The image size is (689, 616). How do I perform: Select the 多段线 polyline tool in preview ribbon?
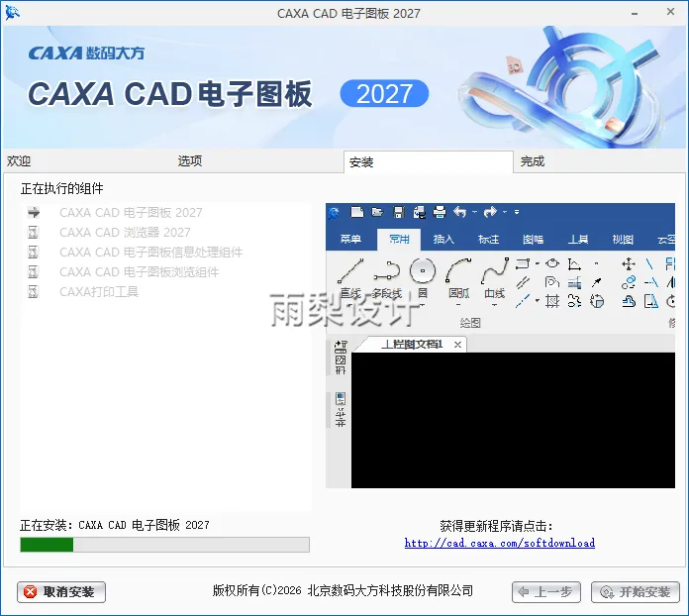(x=387, y=278)
